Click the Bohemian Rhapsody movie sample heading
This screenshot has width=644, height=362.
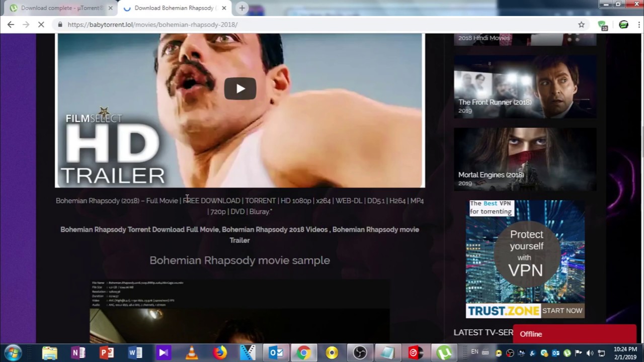pyautogui.click(x=239, y=260)
